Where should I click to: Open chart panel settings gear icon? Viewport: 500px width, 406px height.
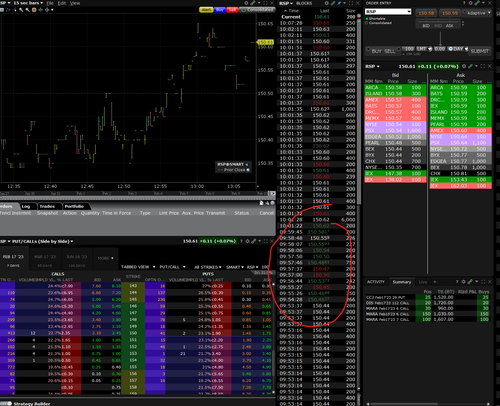click(247, 3)
